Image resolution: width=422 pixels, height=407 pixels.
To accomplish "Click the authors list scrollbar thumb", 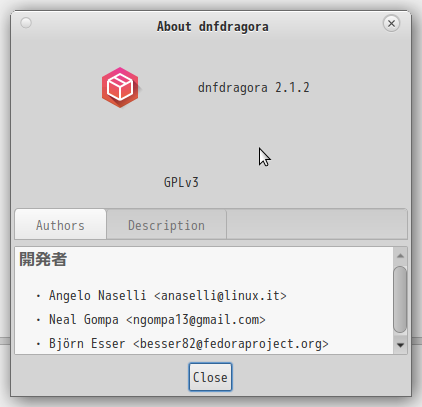I will click(400, 299).
